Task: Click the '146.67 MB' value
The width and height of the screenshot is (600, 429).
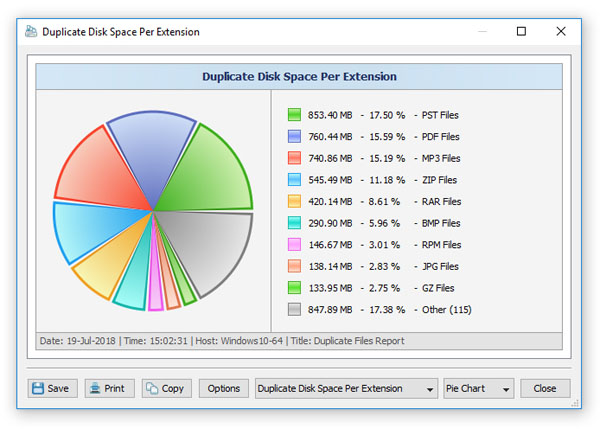Action: (x=330, y=245)
